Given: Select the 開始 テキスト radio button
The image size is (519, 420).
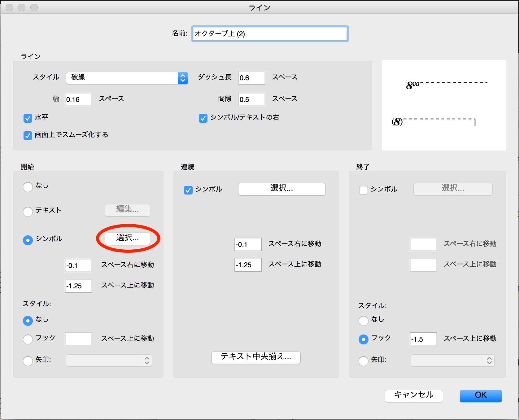Looking at the screenshot, I should tap(28, 212).
